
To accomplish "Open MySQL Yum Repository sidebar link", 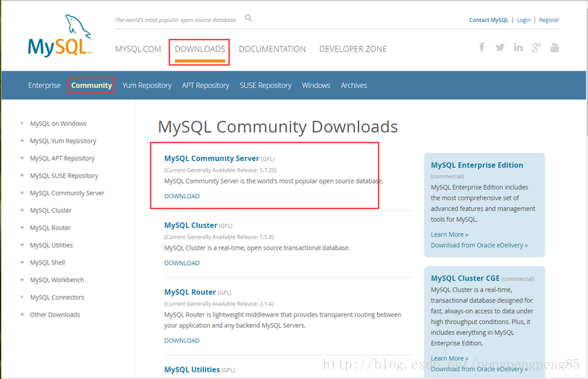I will [x=63, y=141].
